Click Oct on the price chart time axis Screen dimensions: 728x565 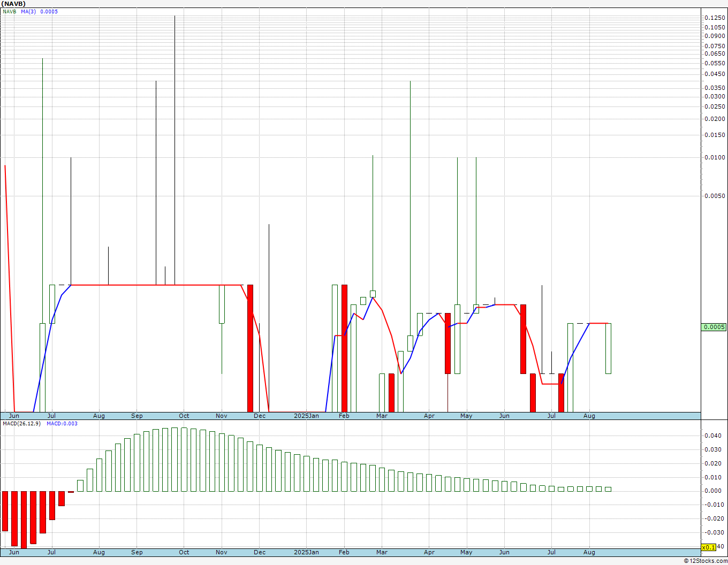[x=184, y=416]
